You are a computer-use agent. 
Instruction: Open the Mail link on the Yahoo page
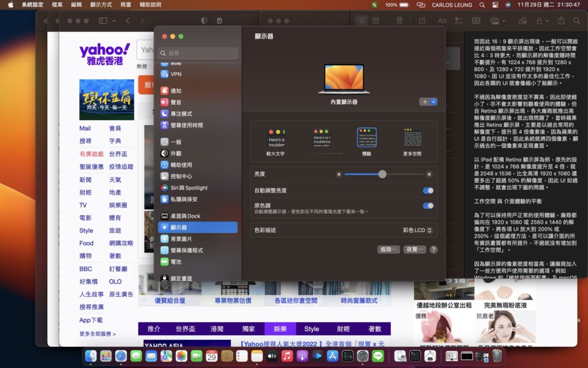pyautogui.click(x=85, y=128)
